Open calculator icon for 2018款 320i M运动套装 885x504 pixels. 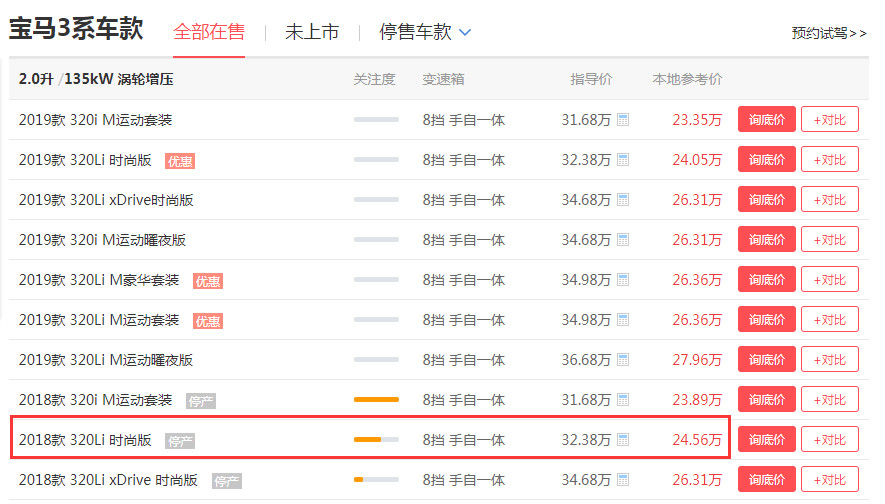623,400
